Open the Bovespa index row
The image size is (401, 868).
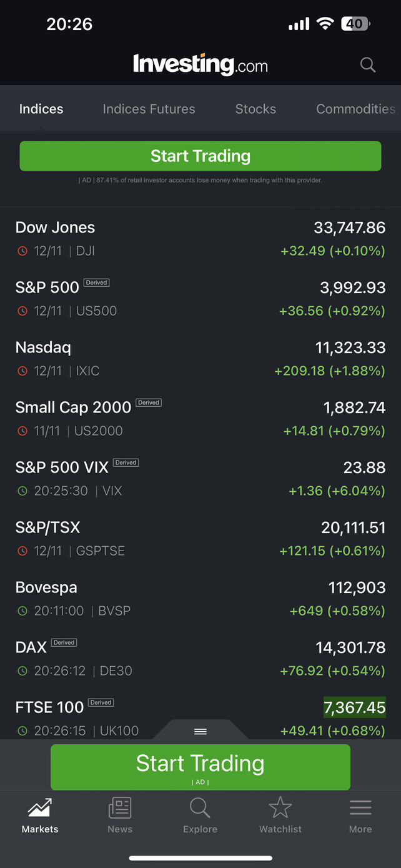pyautogui.click(x=200, y=598)
